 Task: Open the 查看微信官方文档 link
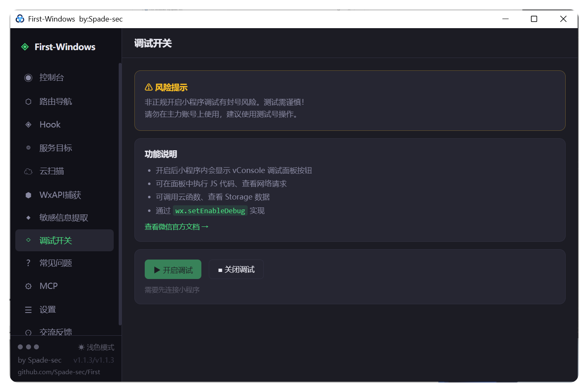(x=177, y=227)
